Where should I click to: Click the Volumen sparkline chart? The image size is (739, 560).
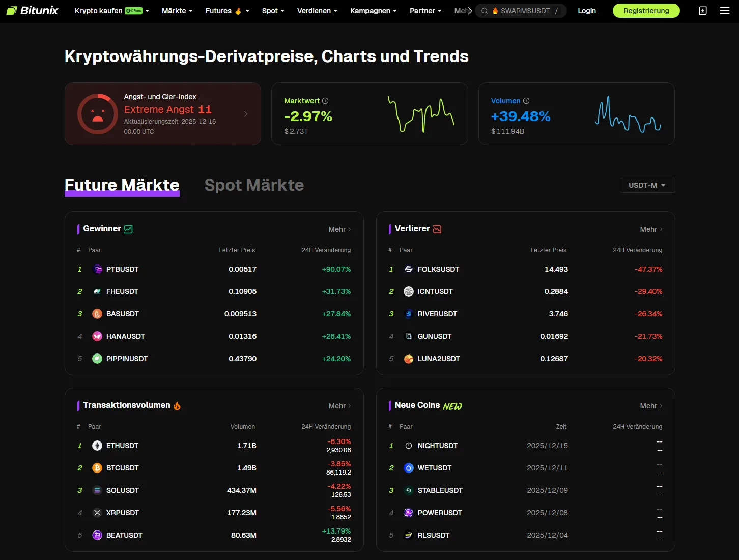point(628,114)
